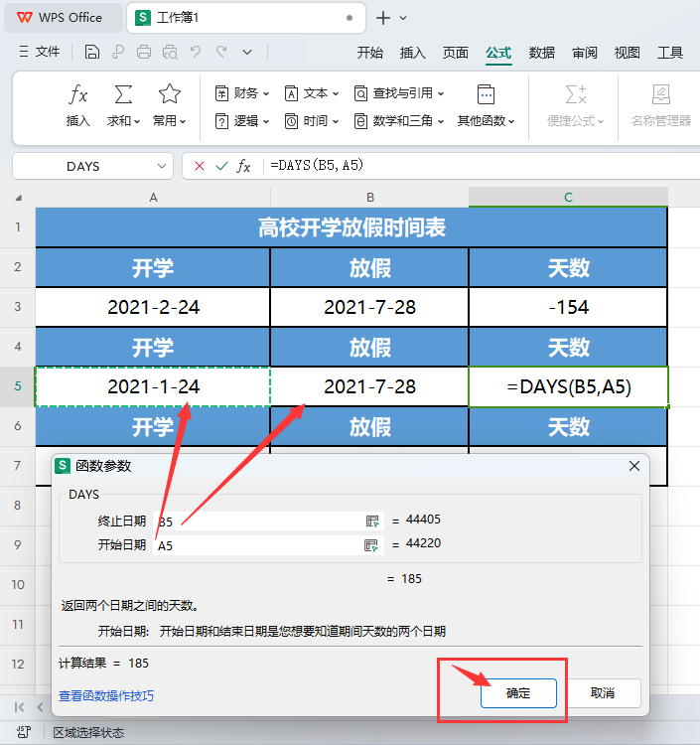
Task: Expand the DAYS name box dropdown
Action: pyautogui.click(x=162, y=166)
